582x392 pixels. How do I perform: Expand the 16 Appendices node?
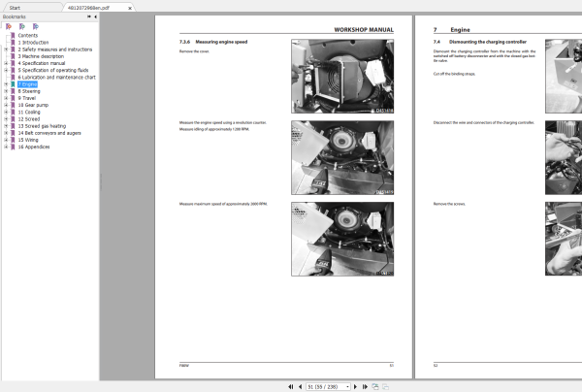click(x=6, y=147)
